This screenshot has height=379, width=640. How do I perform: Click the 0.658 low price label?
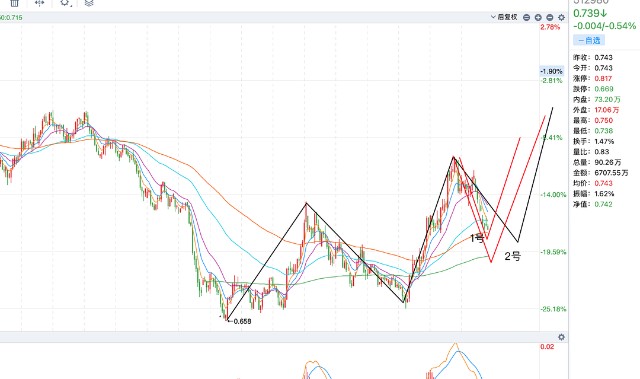[242, 321]
